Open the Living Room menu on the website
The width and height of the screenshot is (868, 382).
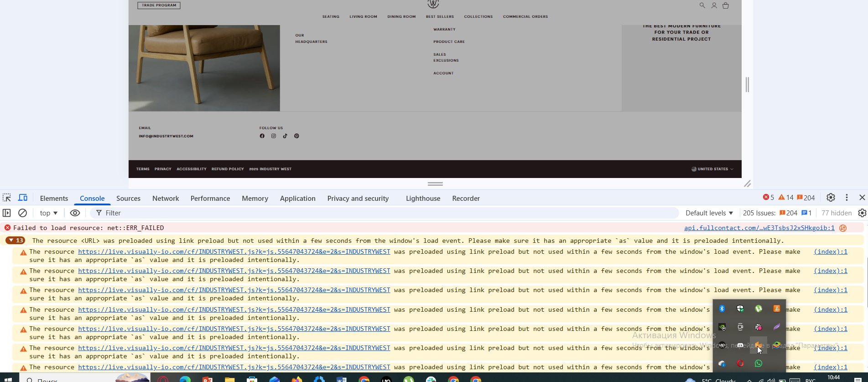click(x=364, y=16)
